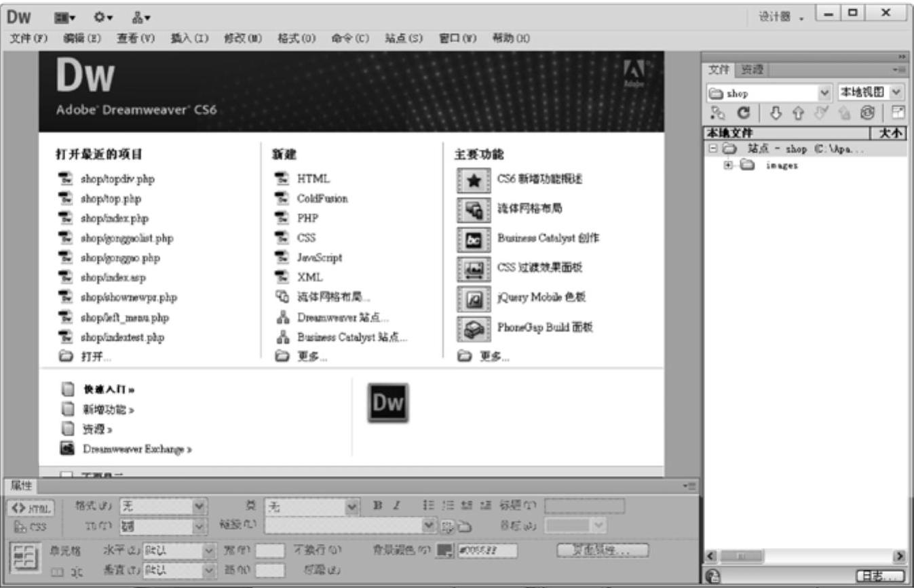The image size is (914, 588).
Task: Click the 日志 button in Files panel
Action: [x=881, y=576]
